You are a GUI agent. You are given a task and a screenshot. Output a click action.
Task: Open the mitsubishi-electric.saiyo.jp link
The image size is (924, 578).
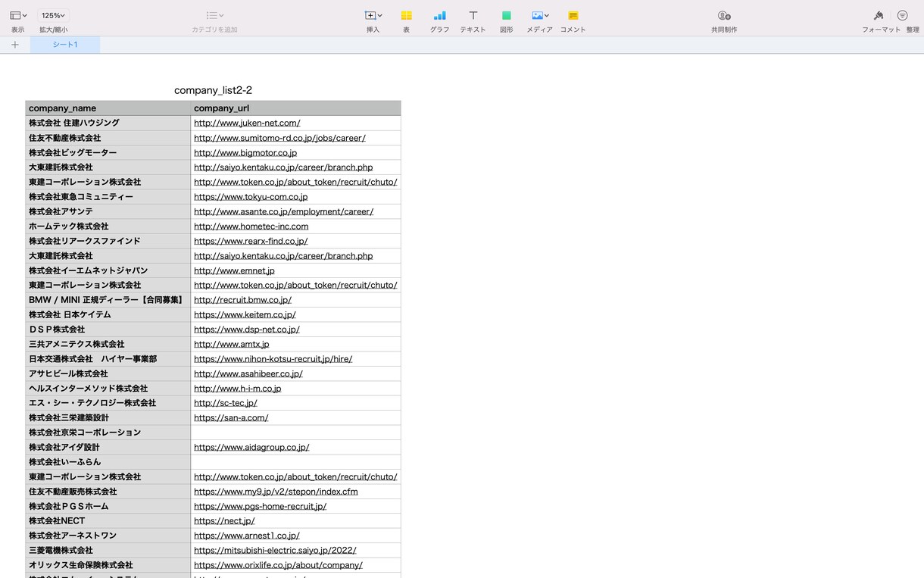pyautogui.click(x=275, y=550)
